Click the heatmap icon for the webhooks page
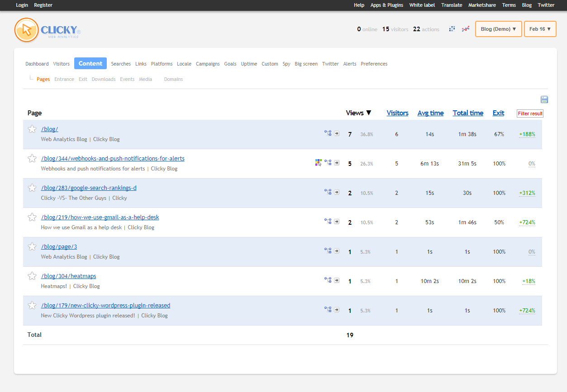Image resolution: width=567 pixels, height=392 pixels. (x=319, y=163)
